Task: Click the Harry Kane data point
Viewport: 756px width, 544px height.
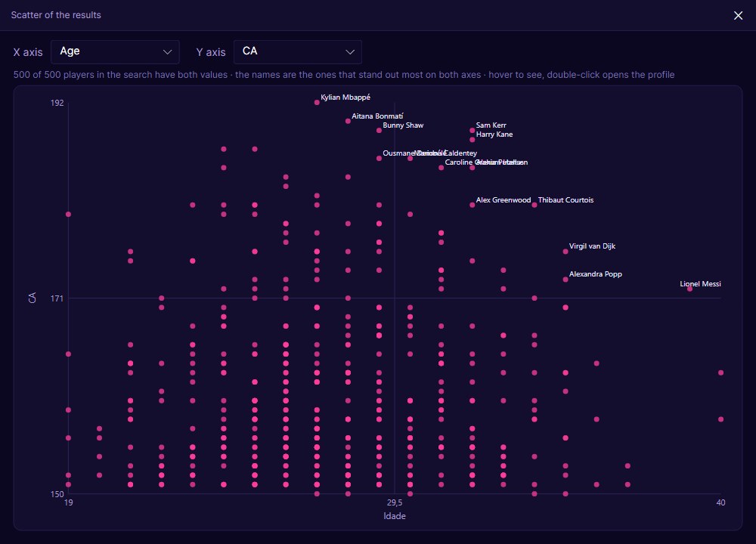Action: [x=472, y=140]
